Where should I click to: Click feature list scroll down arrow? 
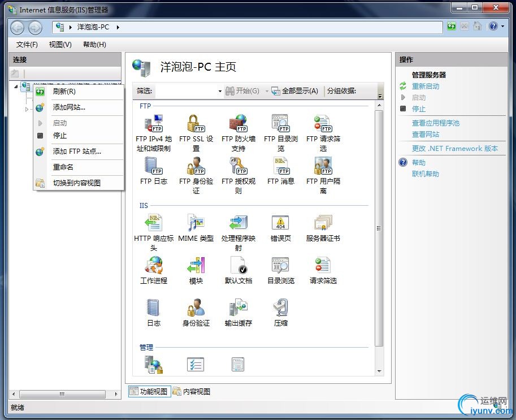point(379,371)
